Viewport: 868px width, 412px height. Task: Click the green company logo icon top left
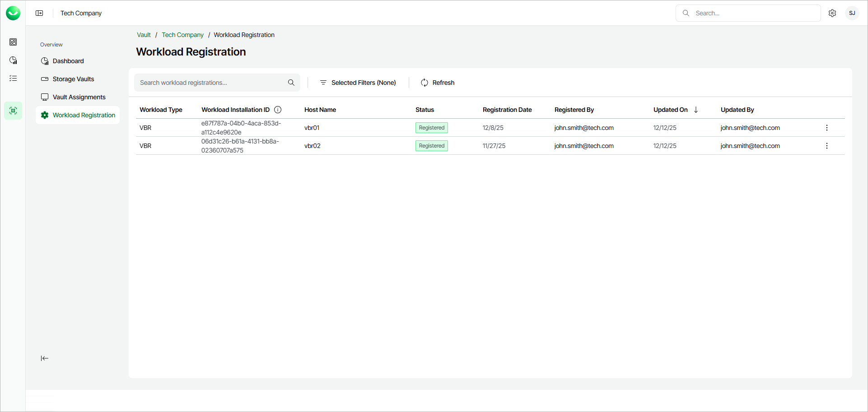tap(13, 13)
